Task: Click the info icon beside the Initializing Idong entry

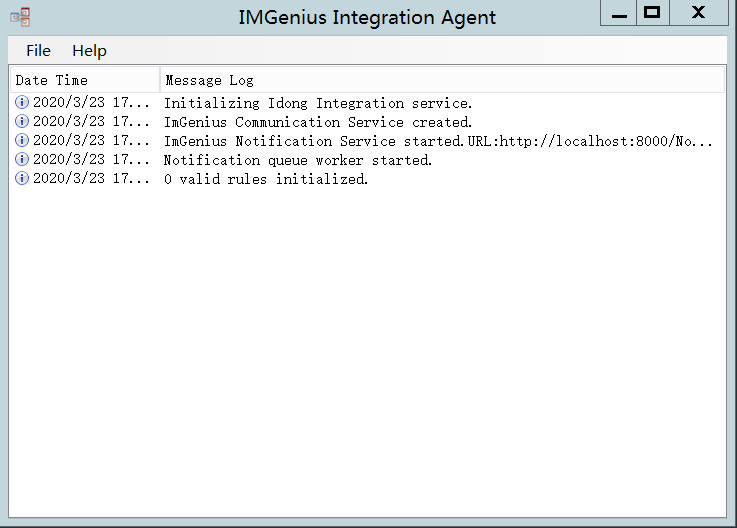Action: (x=22, y=103)
